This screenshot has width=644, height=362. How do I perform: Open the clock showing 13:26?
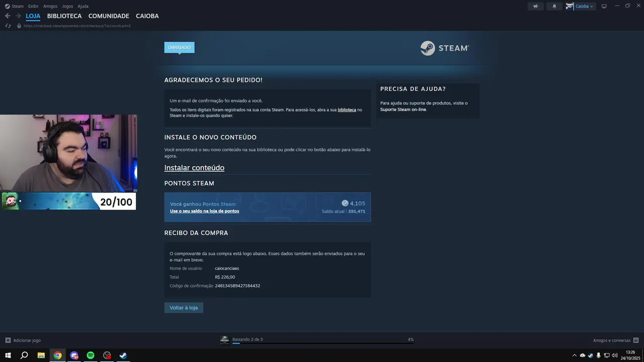(x=630, y=355)
